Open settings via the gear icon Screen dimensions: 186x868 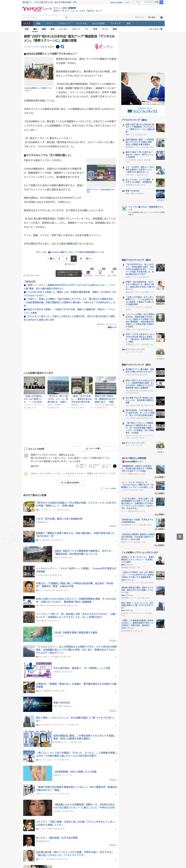(161, 18)
